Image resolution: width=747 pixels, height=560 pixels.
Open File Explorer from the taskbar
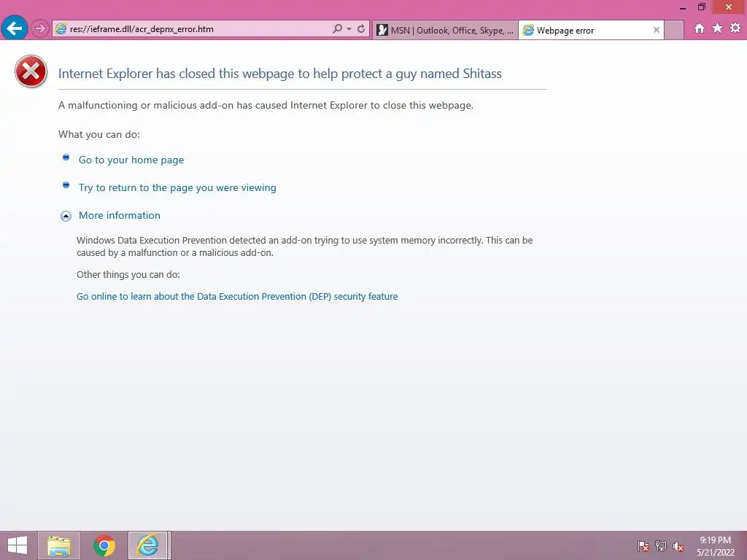[x=59, y=545]
